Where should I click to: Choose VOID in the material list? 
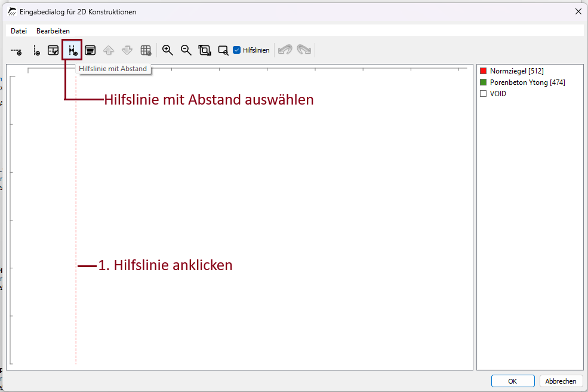click(x=498, y=93)
